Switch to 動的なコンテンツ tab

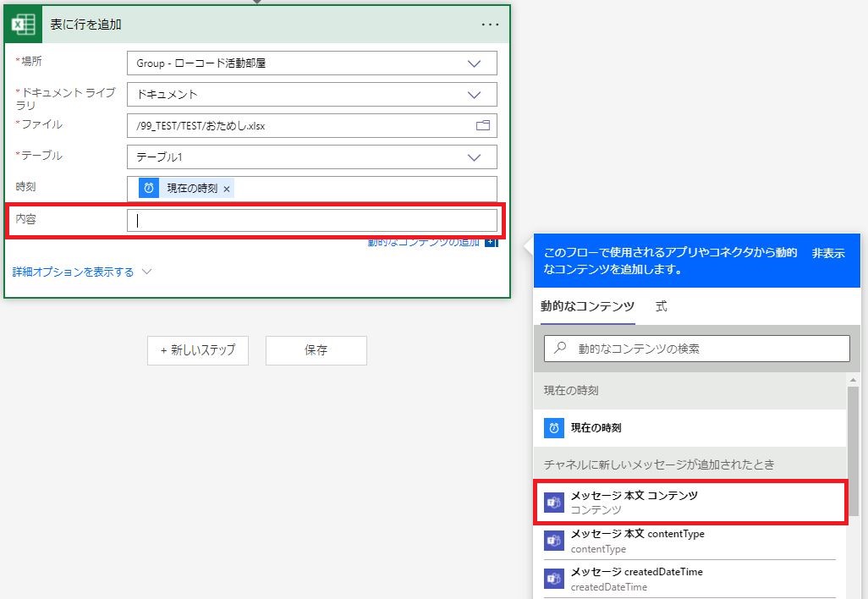pos(587,306)
